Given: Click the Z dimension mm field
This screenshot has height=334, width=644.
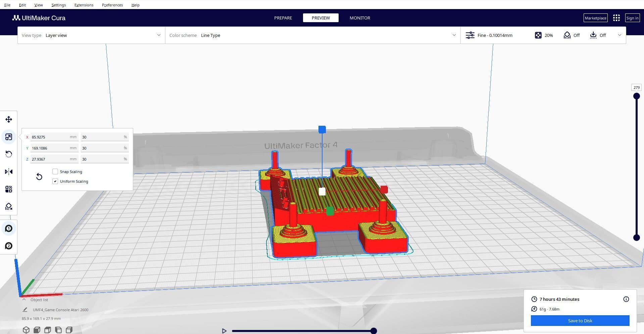Looking at the screenshot, I should pyautogui.click(x=54, y=159).
